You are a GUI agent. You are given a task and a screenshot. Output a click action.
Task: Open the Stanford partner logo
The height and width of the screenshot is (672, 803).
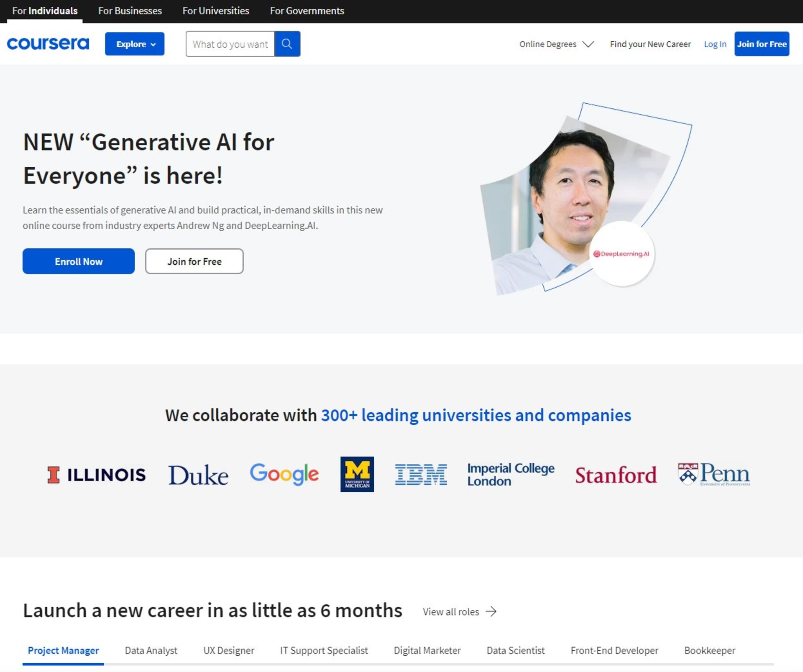(616, 475)
